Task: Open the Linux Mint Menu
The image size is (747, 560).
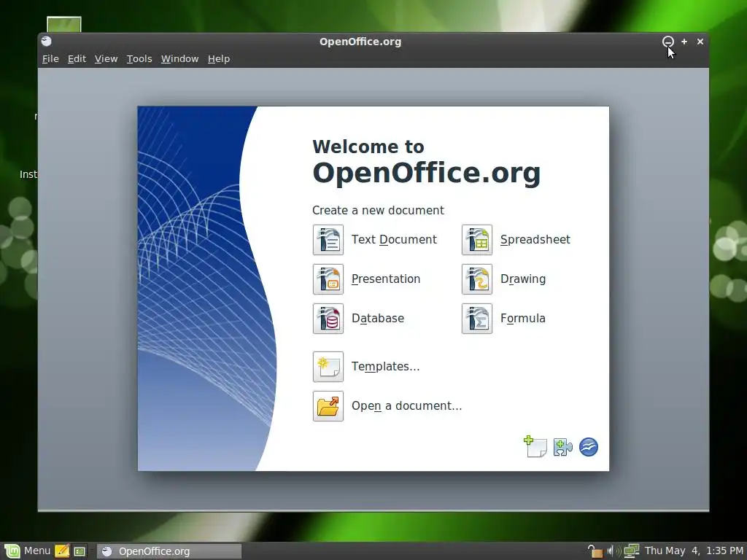Action: [27, 551]
